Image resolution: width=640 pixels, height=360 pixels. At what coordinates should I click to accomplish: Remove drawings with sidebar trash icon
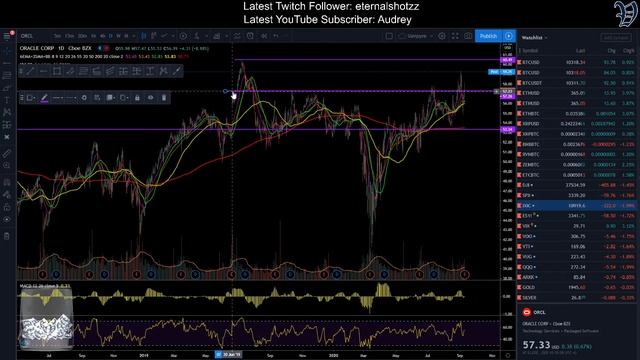coord(7,236)
